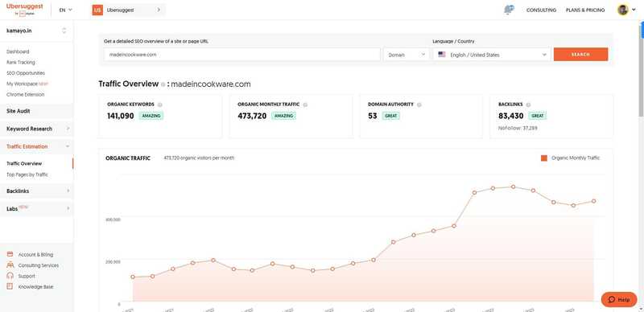Expand the Keyword Research section
Image resolution: width=644 pixels, height=312 pixels.
point(37,129)
